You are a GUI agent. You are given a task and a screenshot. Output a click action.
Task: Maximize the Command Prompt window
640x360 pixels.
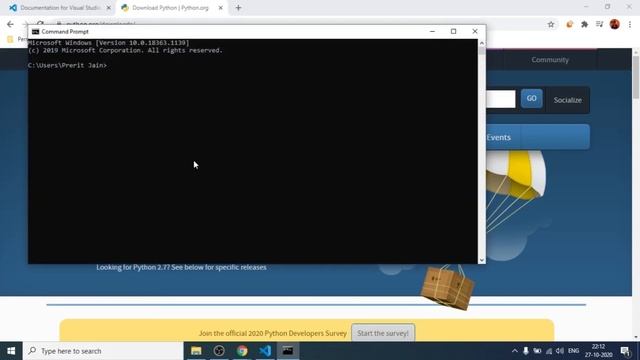453,31
